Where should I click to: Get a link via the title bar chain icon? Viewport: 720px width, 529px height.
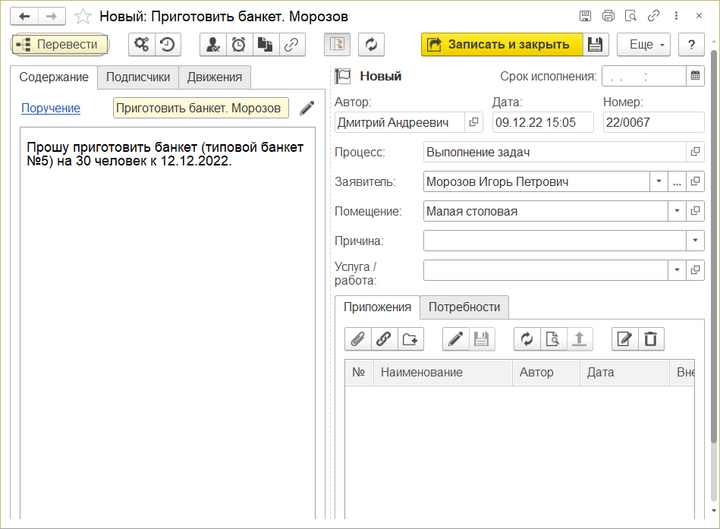653,16
